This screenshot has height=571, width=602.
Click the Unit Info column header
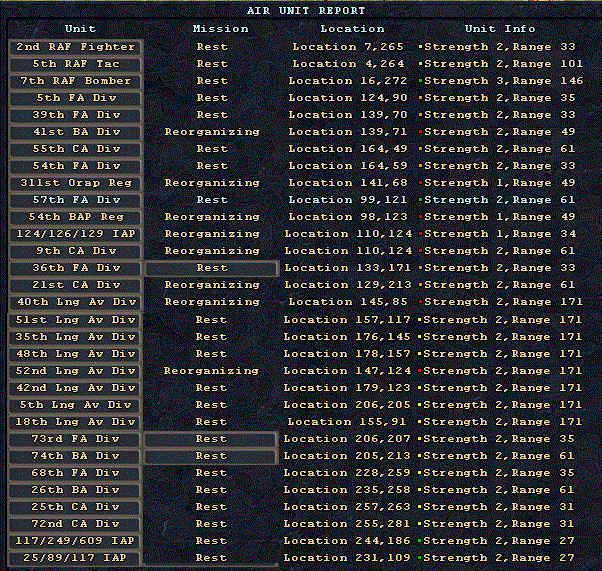500,29
